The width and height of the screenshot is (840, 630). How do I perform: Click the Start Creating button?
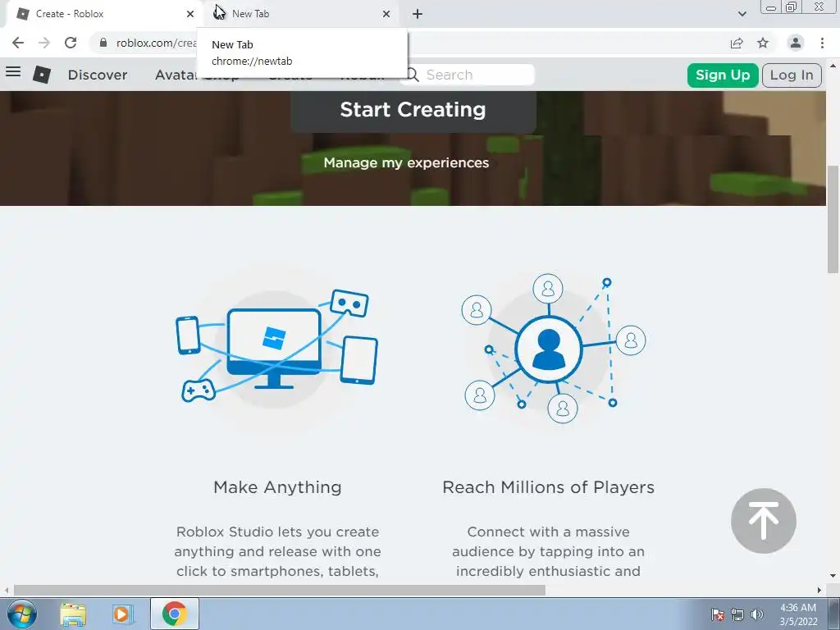point(413,111)
